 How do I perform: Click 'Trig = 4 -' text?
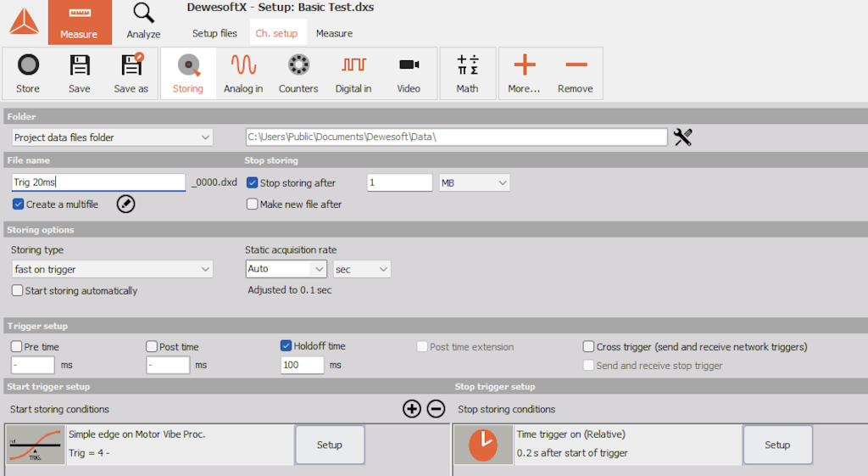tap(89, 453)
